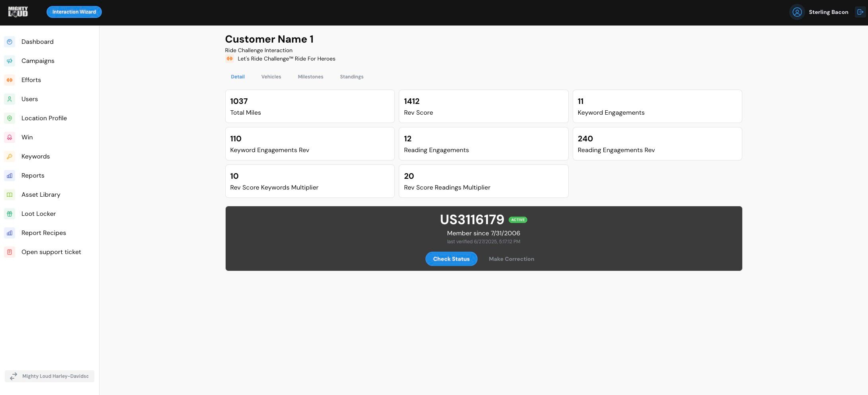This screenshot has width=868, height=395.
Task: Click the Make Correction link
Action: click(511, 259)
